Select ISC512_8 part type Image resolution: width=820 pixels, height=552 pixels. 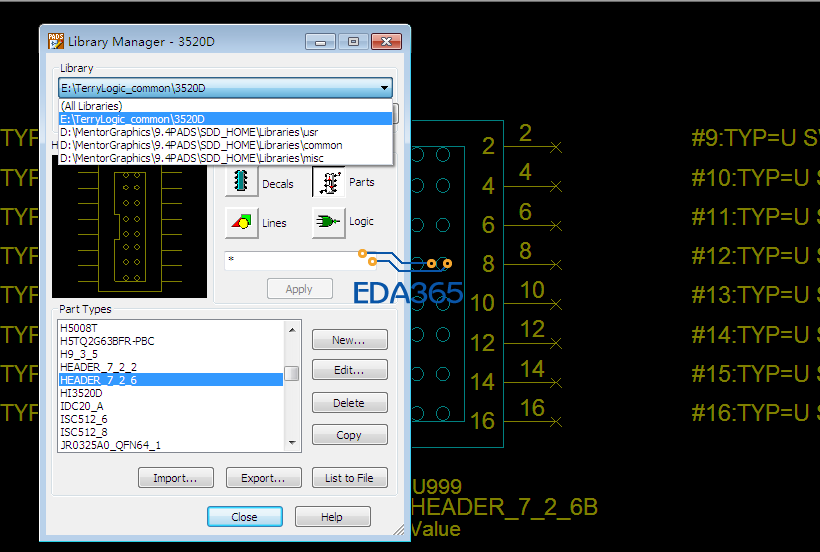(171, 432)
